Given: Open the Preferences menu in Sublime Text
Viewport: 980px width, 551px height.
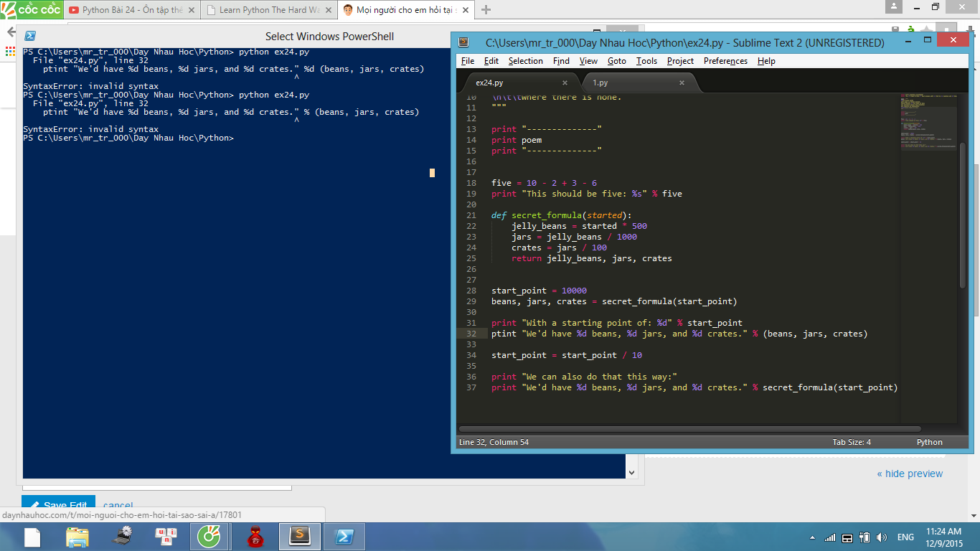Looking at the screenshot, I should tap(725, 61).
